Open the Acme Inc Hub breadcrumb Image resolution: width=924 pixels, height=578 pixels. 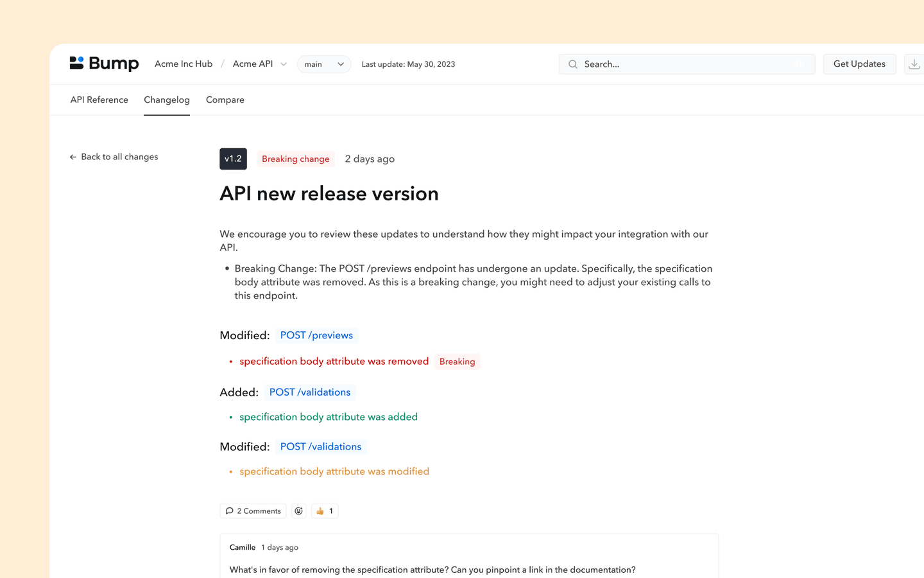point(184,64)
